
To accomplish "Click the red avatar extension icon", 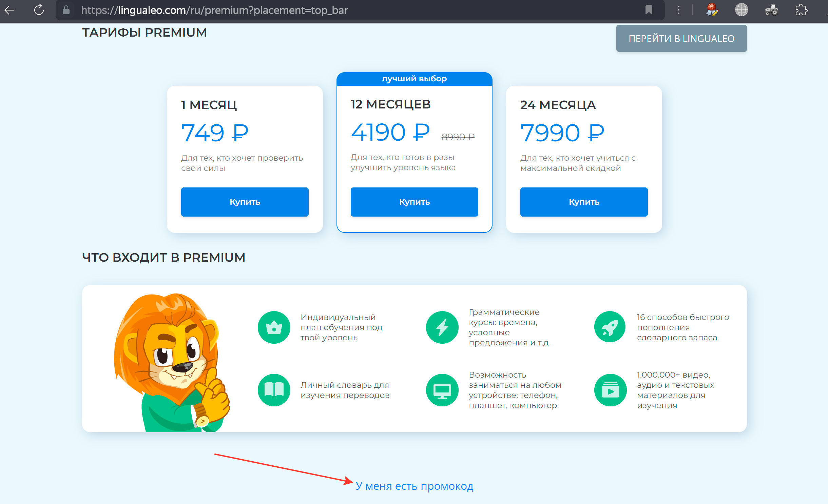I will click(712, 10).
